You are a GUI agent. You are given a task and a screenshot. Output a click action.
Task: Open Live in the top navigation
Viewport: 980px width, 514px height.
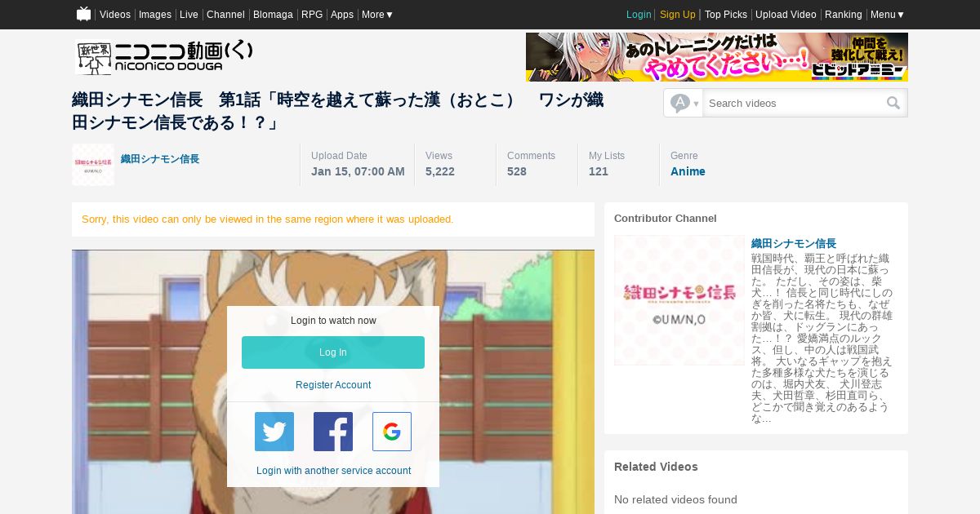tap(189, 15)
